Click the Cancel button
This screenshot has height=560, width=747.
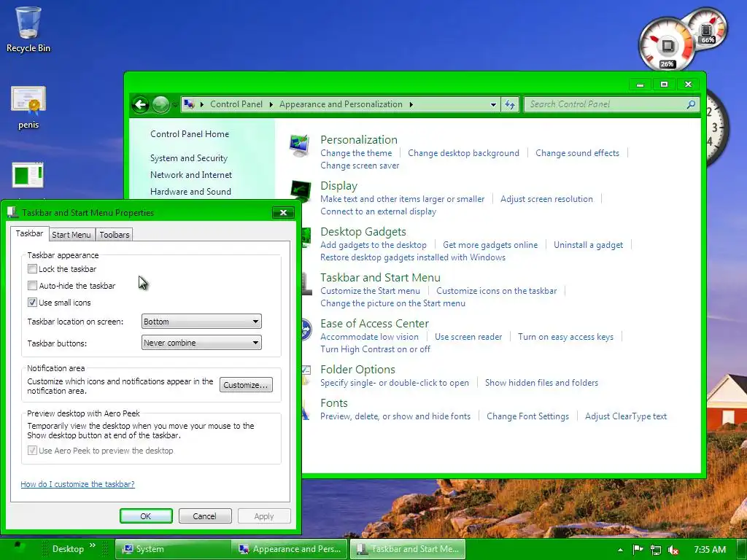coord(204,516)
